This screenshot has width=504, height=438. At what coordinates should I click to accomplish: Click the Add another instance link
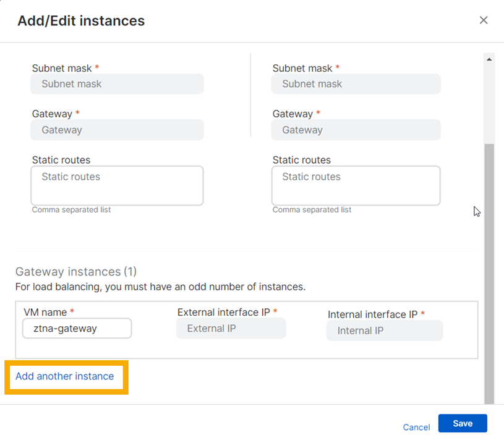[x=65, y=376]
